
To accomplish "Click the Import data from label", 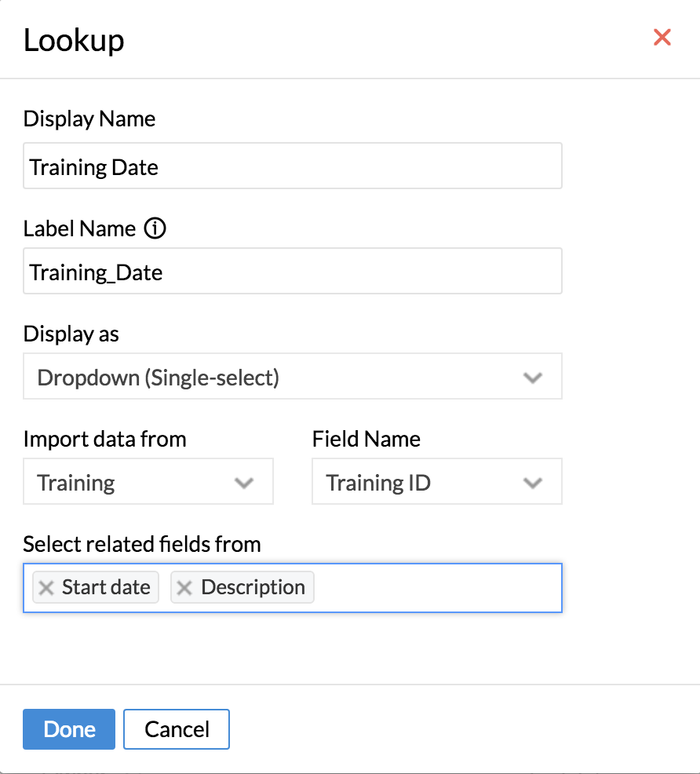I will [x=105, y=439].
